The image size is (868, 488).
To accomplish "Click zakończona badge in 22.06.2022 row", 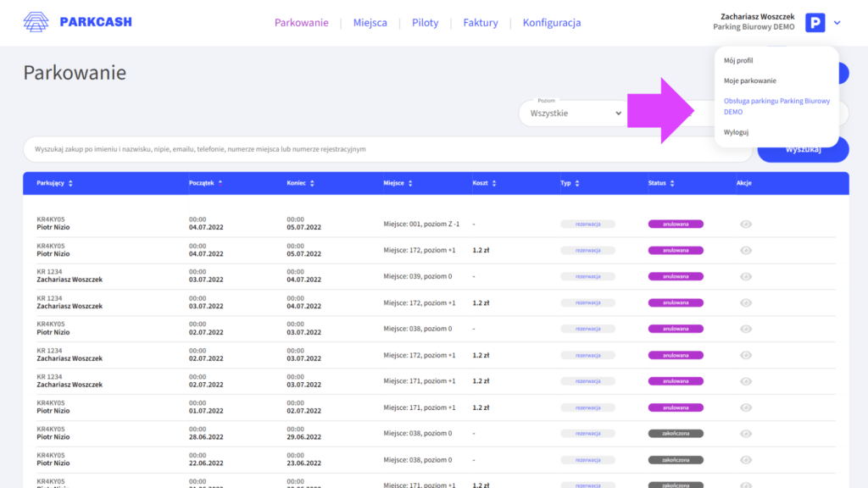I will (x=676, y=460).
